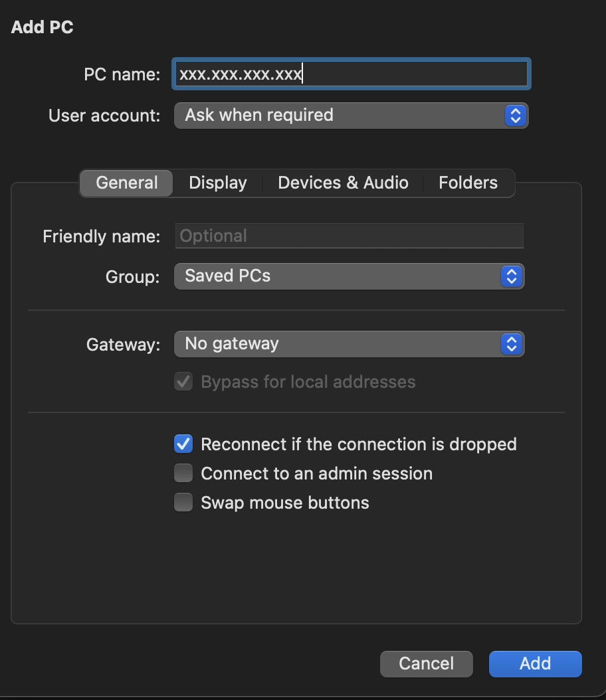Image resolution: width=606 pixels, height=700 pixels.
Task: Enable Swap mouse buttons checkbox
Action: coord(183,503)
